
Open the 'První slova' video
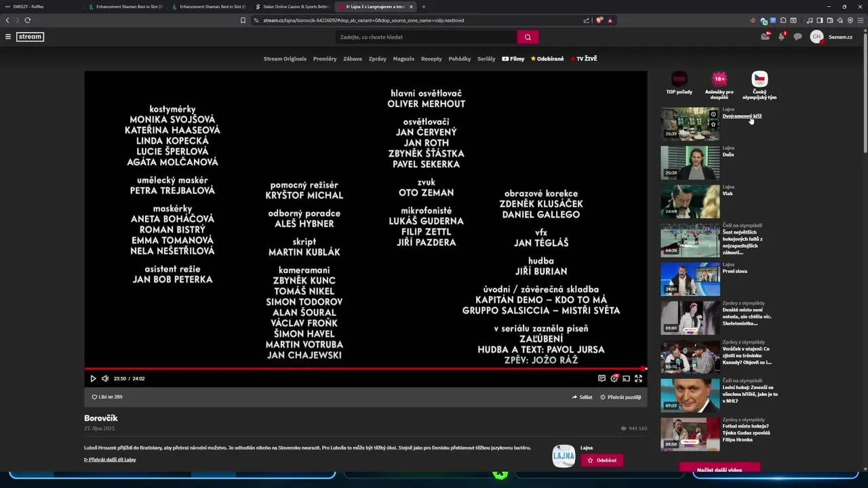(x=690, y=279)
